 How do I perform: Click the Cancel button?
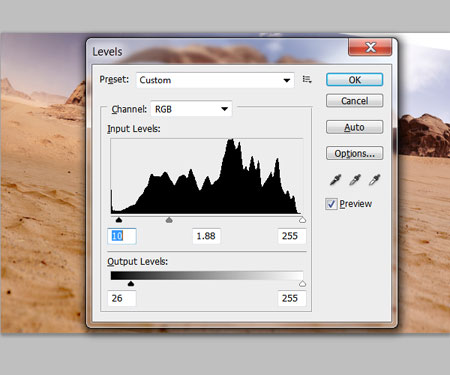(354, 101)
